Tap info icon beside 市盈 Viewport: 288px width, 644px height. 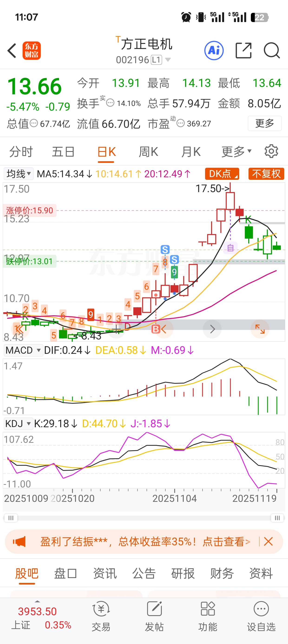click(180, 123)
